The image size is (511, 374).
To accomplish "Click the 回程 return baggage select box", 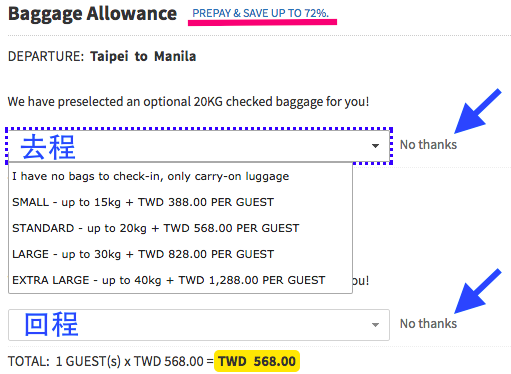I will click(199, 325).
